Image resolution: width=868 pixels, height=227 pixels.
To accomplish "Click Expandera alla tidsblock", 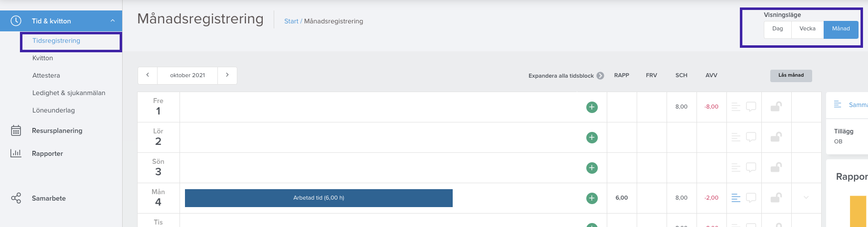I will coord(566,76).
